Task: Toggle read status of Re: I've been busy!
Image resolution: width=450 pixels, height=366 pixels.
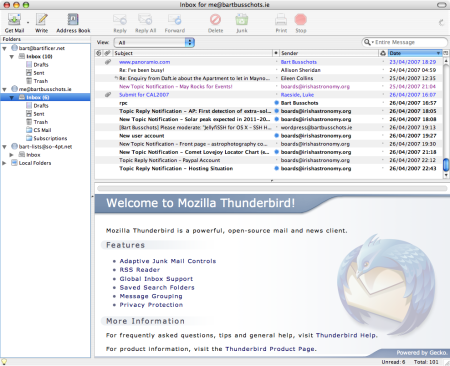Action: point(276,70)
